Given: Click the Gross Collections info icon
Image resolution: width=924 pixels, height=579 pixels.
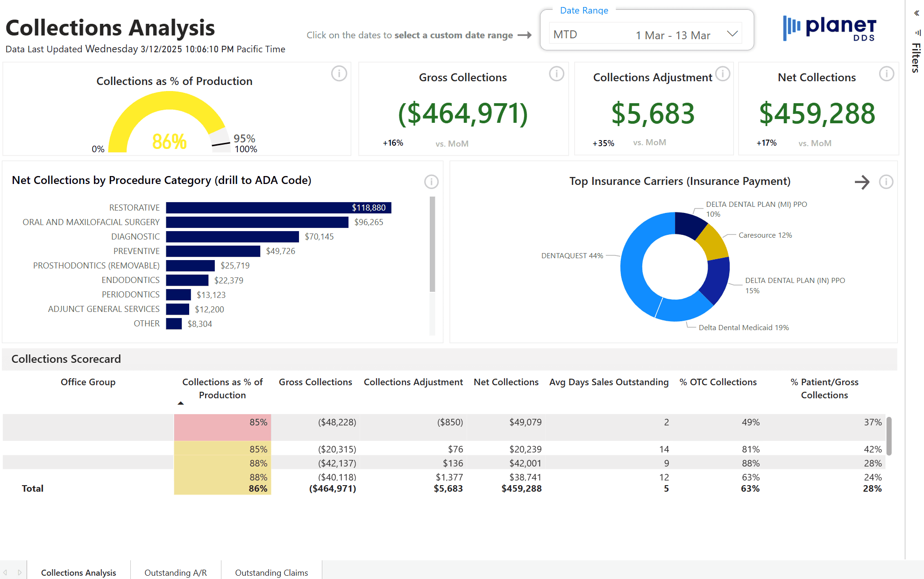Looking at the screenshot, I should pos(556,73).
